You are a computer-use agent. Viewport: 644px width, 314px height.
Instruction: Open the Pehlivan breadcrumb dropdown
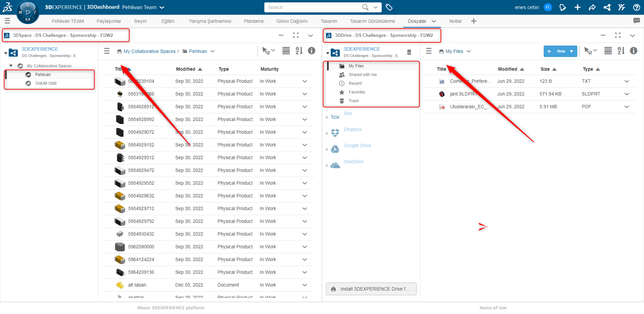click(212, 51)
